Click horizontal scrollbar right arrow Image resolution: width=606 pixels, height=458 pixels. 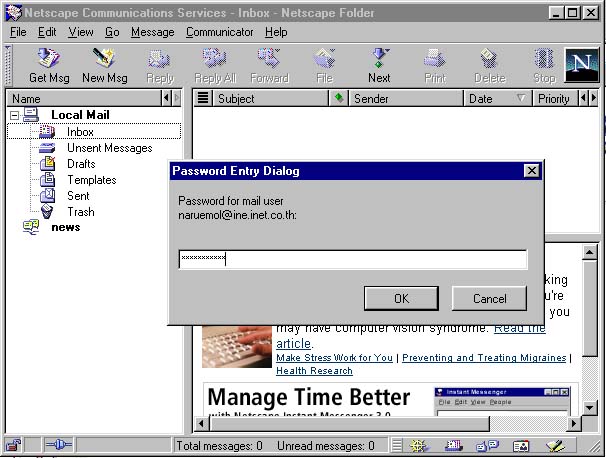pos(574,424)
